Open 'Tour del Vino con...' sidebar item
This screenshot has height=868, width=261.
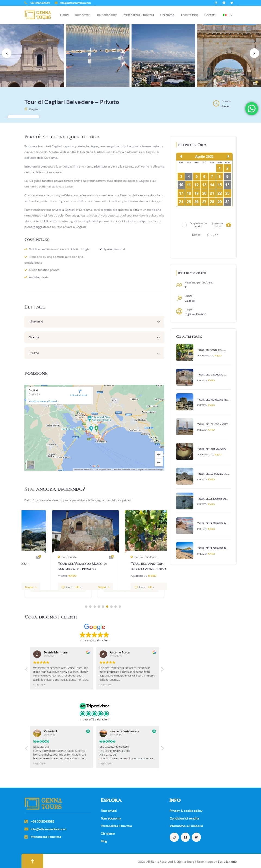[x=212, y=350]
